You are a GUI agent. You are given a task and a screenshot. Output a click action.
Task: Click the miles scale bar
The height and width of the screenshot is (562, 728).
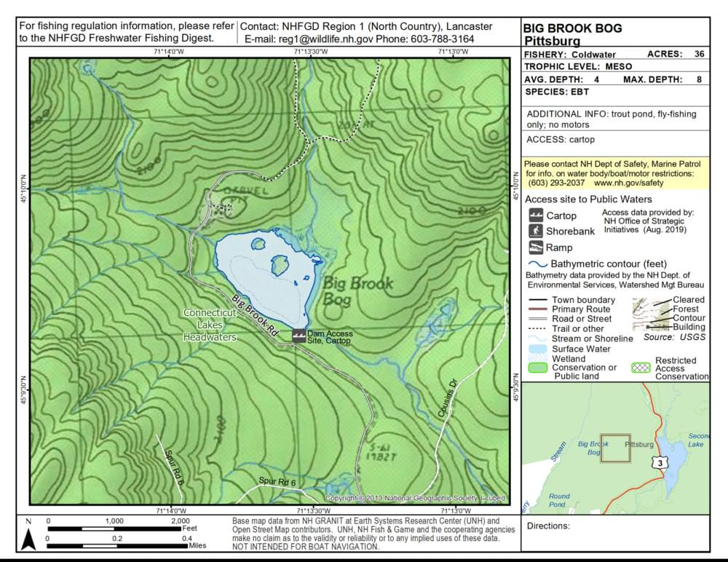(117, 546)
